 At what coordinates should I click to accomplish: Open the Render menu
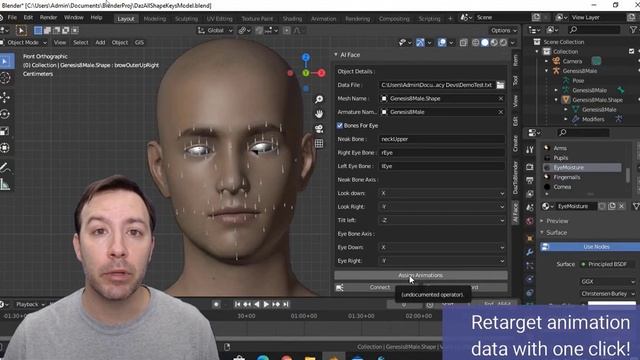click(x=48, y=18)
